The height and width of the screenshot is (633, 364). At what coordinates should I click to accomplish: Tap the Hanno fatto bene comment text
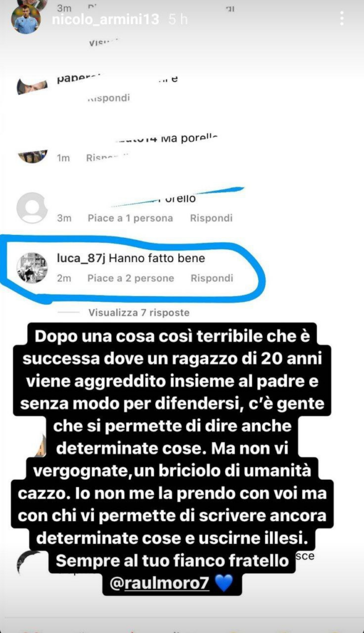pyautogui.click(x=157, y=258)
